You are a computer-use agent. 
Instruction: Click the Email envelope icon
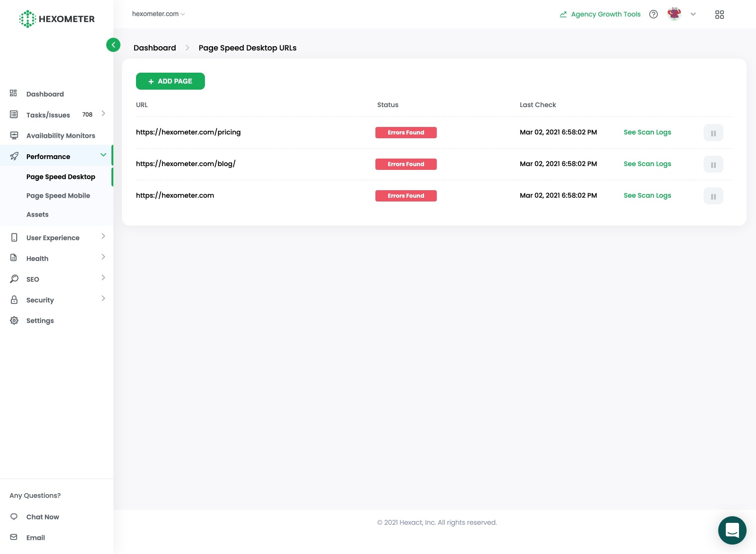pyautogui.click(x=14, y=537)
